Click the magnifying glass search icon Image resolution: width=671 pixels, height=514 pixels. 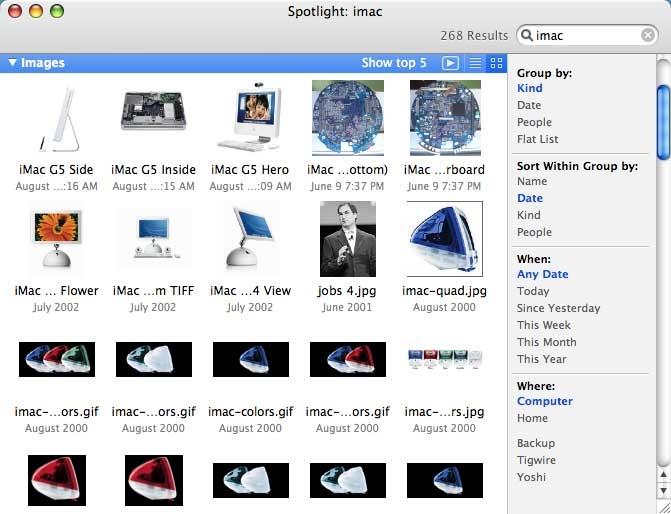coord(527,35)
